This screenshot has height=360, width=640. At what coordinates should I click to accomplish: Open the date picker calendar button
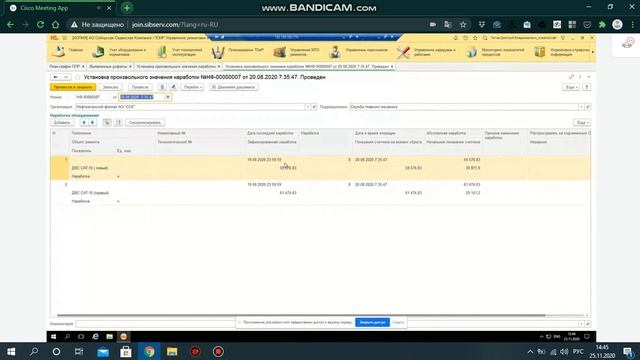coord(168,97)
